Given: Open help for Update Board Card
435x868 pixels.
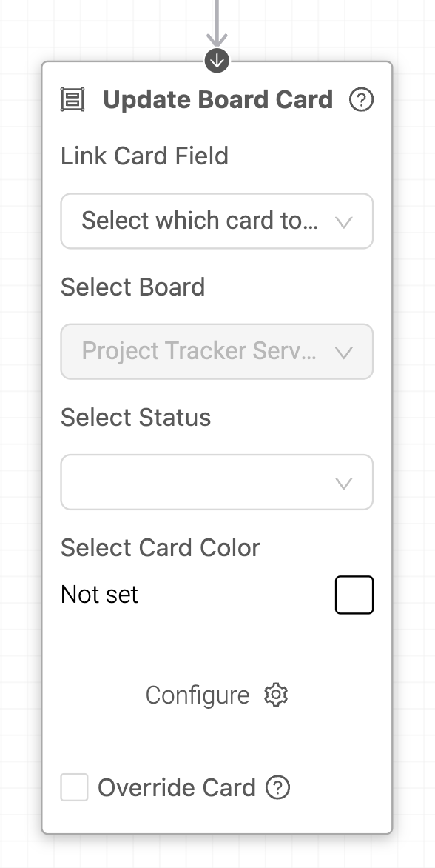Looking at the screenshot, I should 362,100.
